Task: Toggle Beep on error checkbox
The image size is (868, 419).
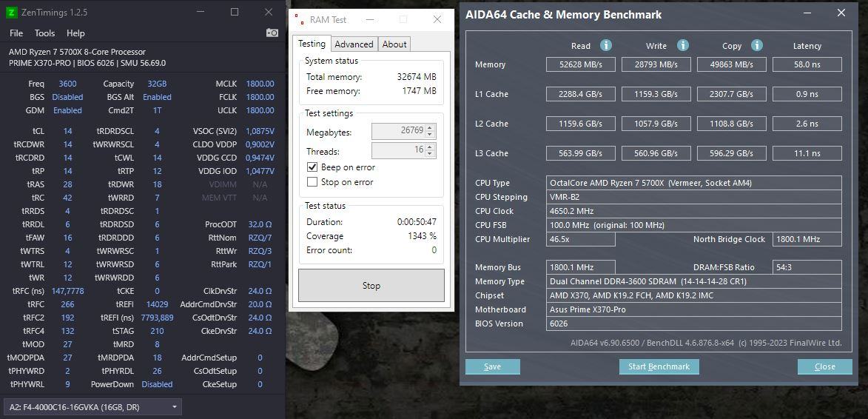Action: [x=312, y=167]
